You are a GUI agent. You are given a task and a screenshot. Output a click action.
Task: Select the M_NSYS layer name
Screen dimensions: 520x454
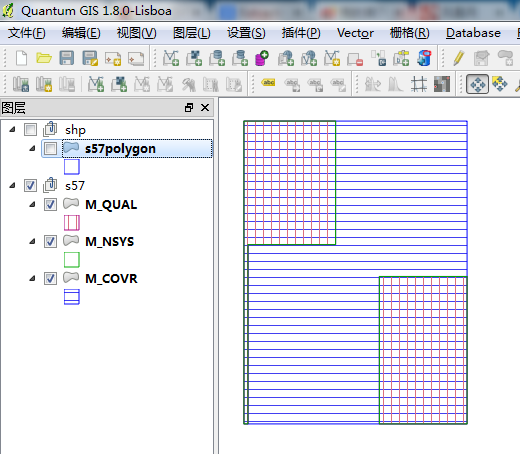coord(109,241)
